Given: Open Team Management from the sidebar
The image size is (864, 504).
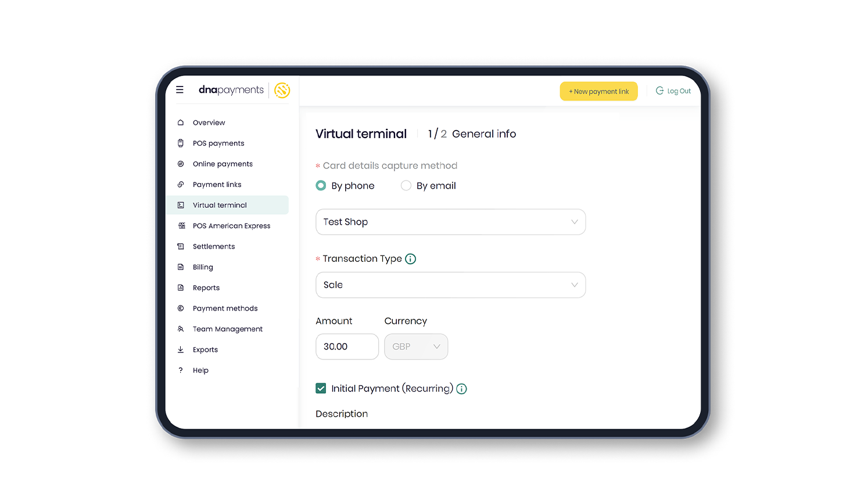Looking at the screenshot, I should pos(227,329).
